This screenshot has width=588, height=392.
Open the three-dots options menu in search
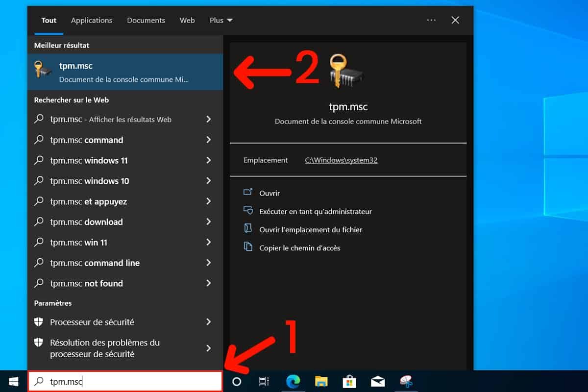[431, 20]
